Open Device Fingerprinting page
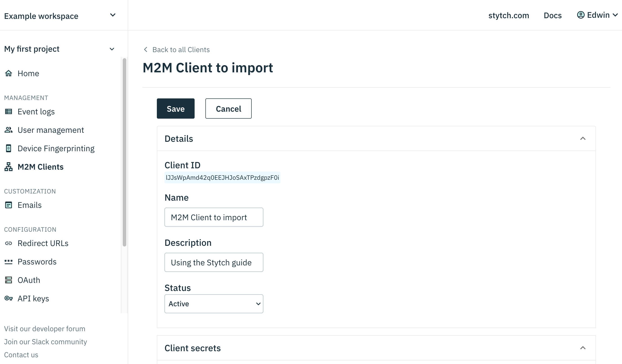 (x=56, y=148)
